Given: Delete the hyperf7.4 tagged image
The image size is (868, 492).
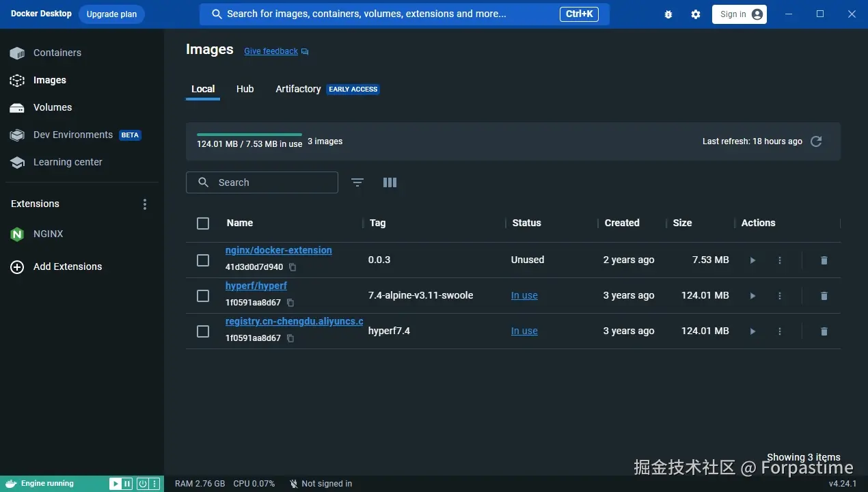Looking at the screenshot, I should [x=824, y=331].
